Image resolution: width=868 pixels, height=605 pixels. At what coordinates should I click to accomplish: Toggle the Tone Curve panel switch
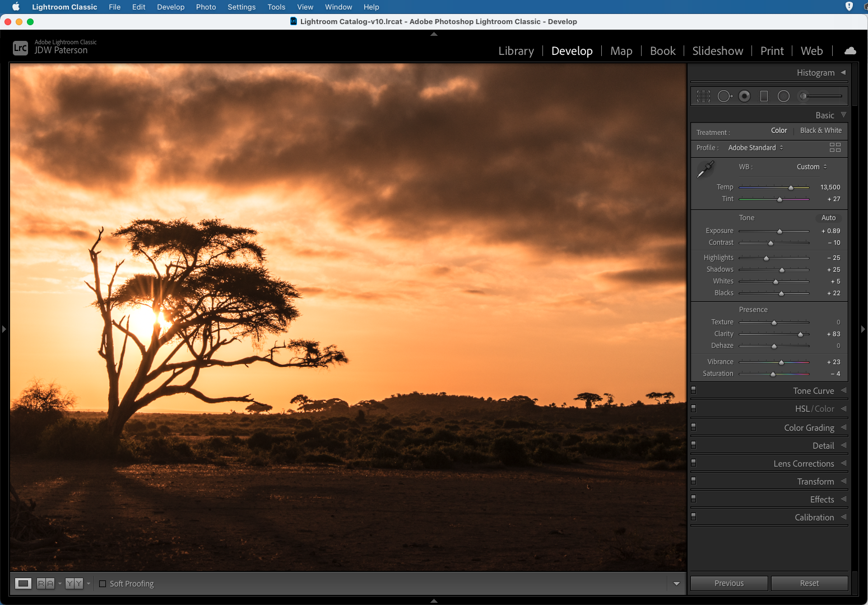point(694,390)
